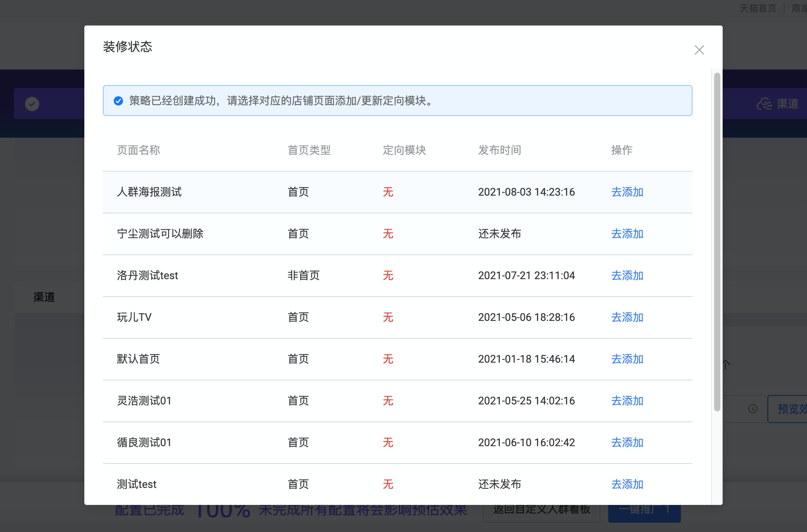The height and width of the screenshot is (532, 807).
Task: Click 去添加 for 灵浩测试01
Action: (627, 401)
